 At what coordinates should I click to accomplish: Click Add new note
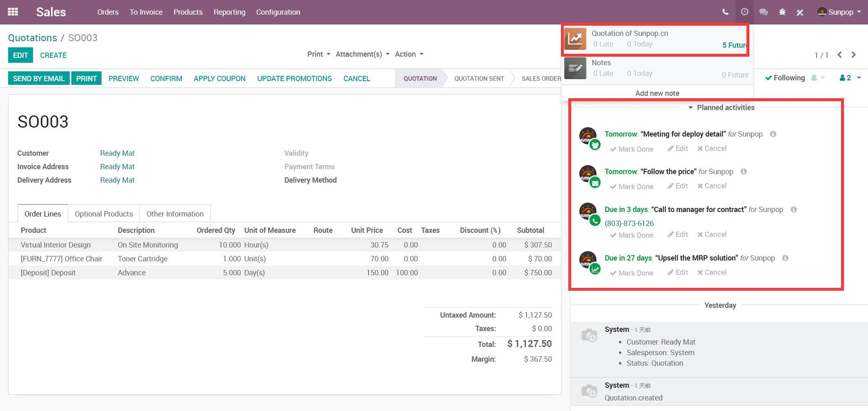tap(657, 93)
